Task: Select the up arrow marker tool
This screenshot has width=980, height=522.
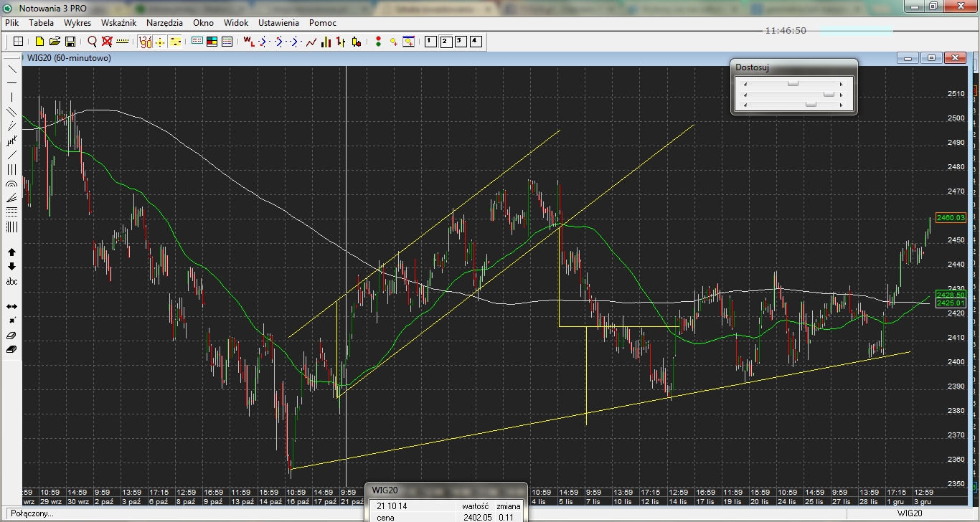Action: point(11,252)
